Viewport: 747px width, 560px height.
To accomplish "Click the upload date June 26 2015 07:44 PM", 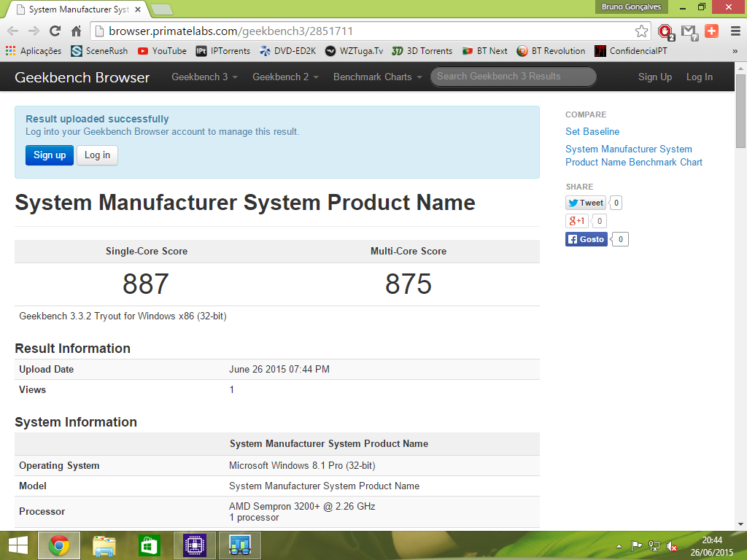I will [279, 370].
